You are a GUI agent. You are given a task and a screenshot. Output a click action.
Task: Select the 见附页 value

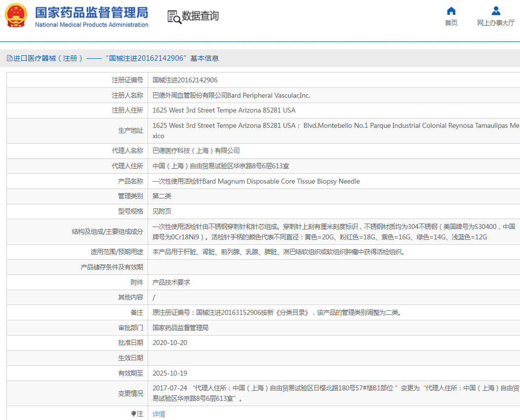click(x=162, y=212)
